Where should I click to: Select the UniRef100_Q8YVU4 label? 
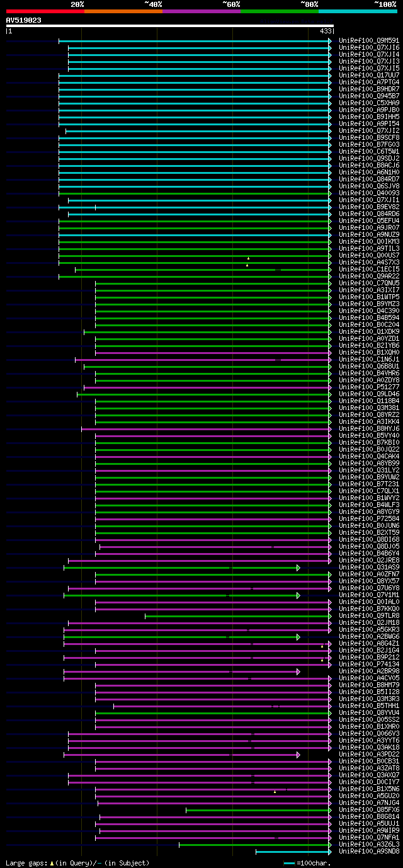pos(369,713)
